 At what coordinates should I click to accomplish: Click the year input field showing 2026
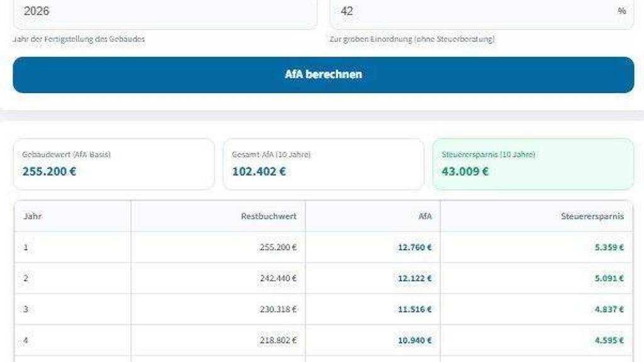[x=164, y=11]
